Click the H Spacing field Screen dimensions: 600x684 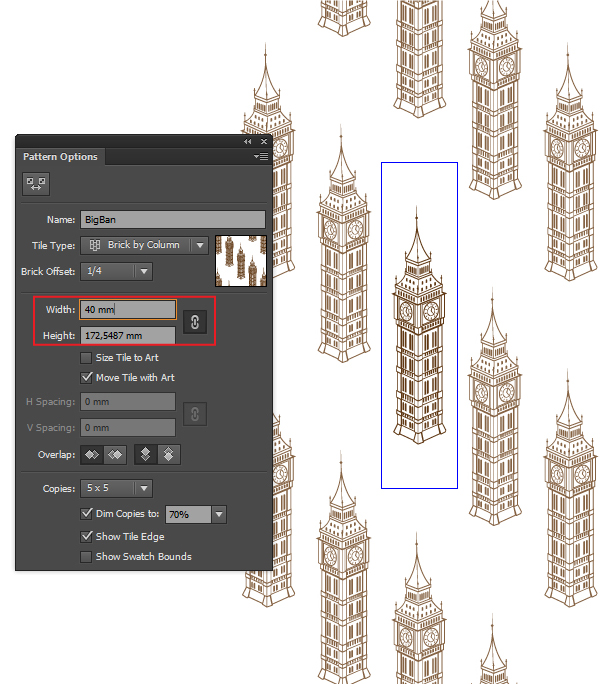[x=128, y=402]
